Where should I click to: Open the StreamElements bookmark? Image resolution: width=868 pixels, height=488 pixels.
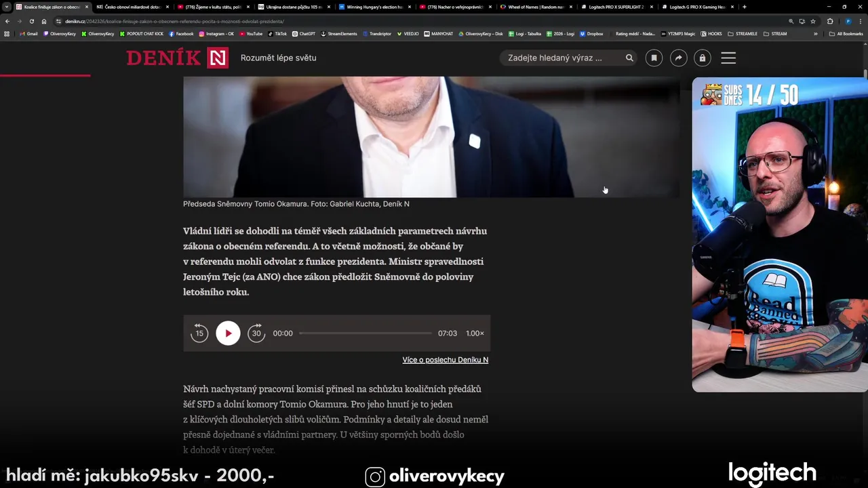coord(339,33)
